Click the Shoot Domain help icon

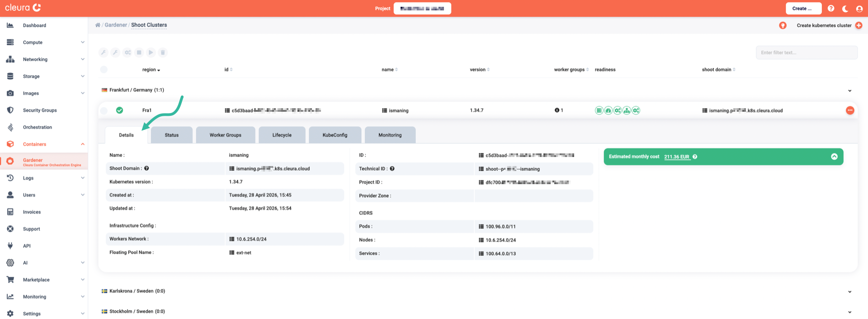pyautogui.click(x=146, y=168)
